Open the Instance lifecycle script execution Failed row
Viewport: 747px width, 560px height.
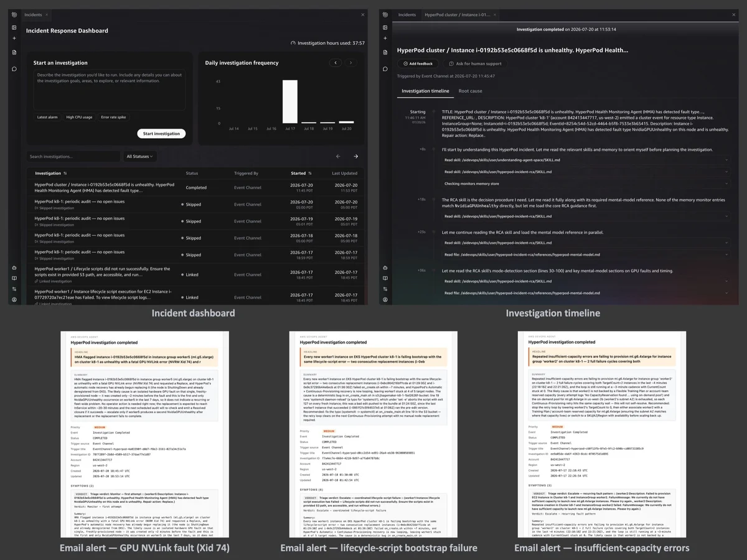click(x=195, y=296)
